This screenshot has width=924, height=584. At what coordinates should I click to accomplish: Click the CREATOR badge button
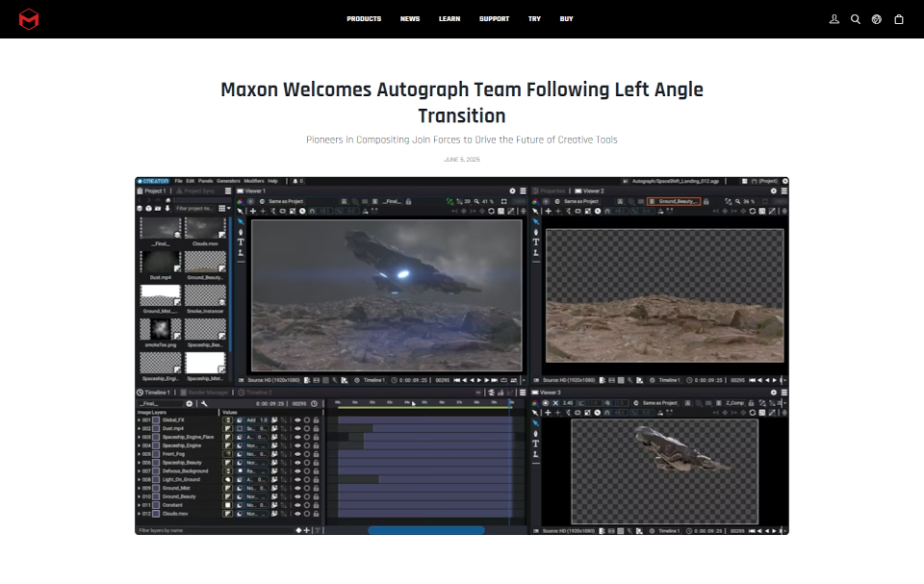point(153,181)
